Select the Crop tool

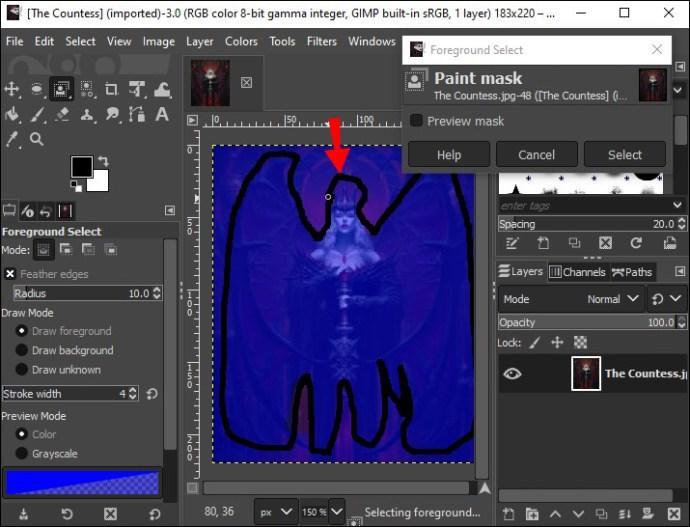111,89
